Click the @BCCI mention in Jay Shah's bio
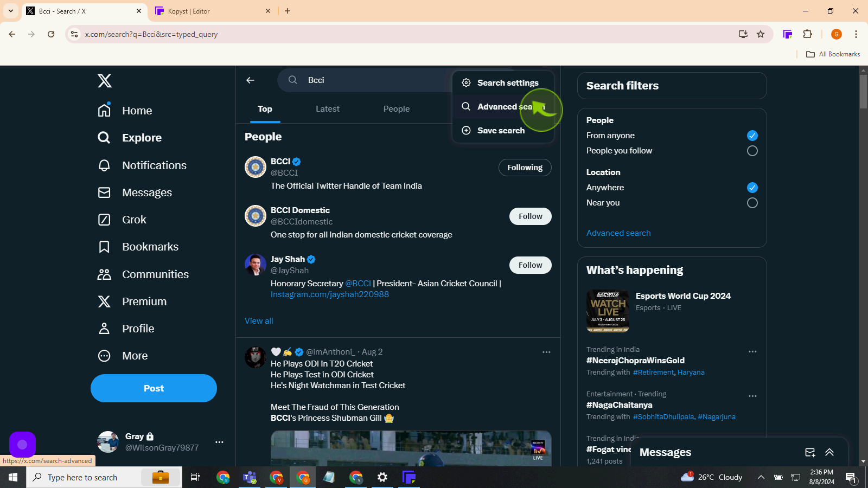This screenshot has width=868, height=488. click(358, 284)
